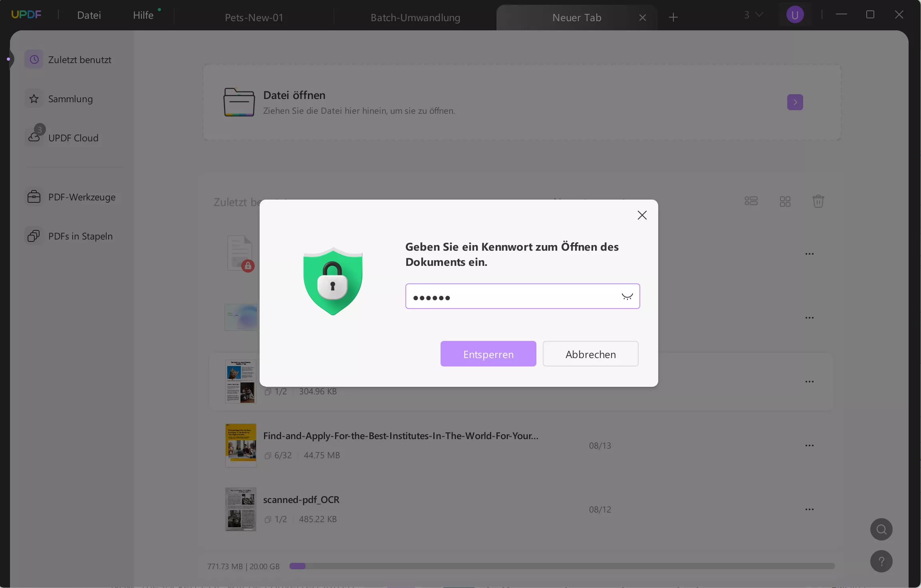Open more options for scanned-pdf_OCR
This screenshot has height=588, width=921.
[x=809, y=509]
